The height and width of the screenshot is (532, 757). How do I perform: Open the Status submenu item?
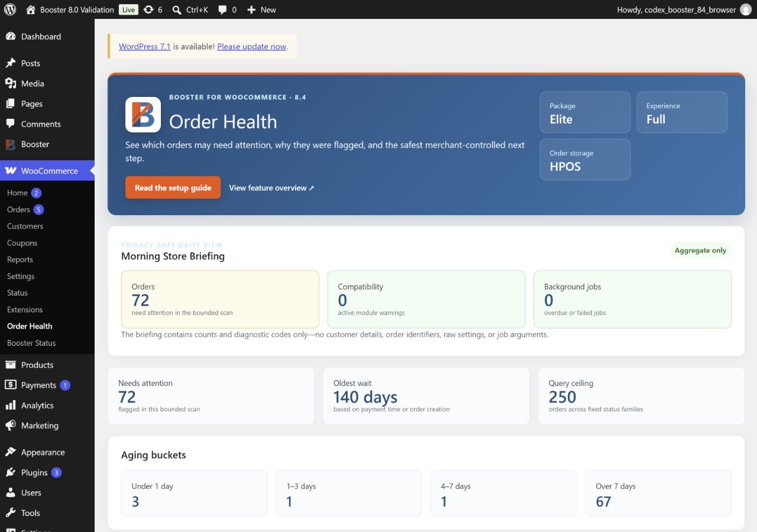pyautogui.click(x=17, y=293)
